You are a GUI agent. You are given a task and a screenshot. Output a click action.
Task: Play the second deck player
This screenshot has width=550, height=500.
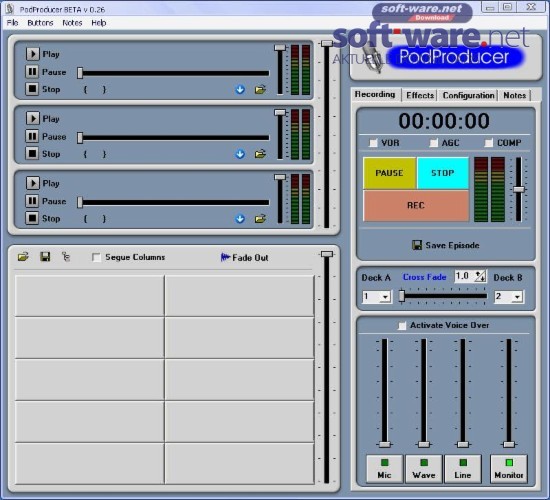coord(33,118)
